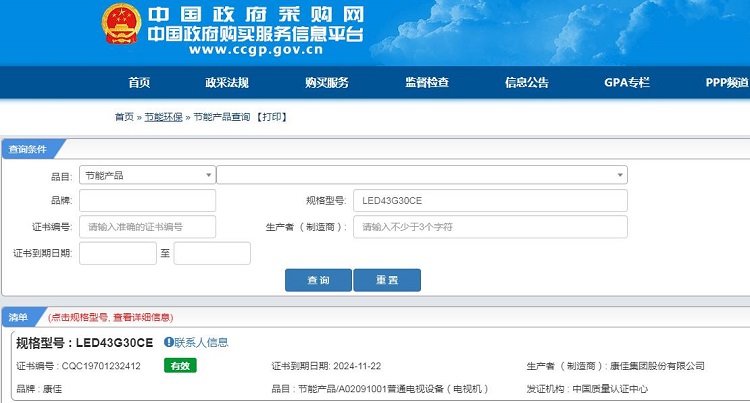
Task: Open the 政采法规 menu item
Action: (x=227, y=82)
